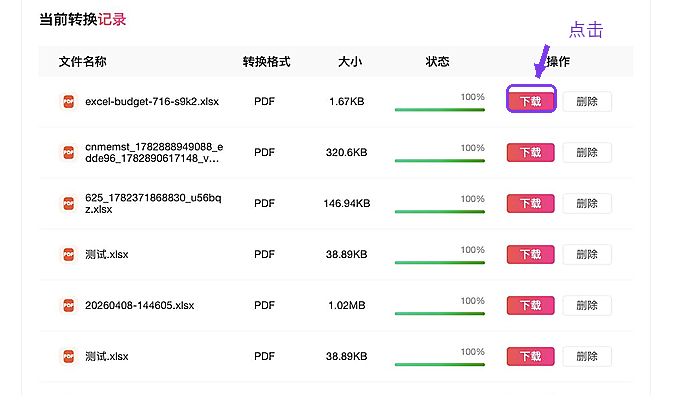Delete the excel-budget-716-s9k2.xlsx record
Viewport: 700px width, 395px height.
pos(587,101)
